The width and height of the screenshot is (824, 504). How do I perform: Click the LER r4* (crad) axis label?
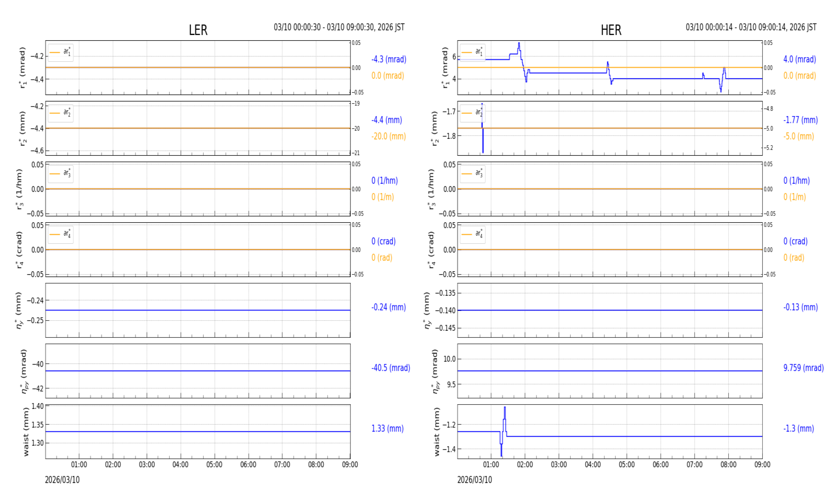click(x=19, y=250)
